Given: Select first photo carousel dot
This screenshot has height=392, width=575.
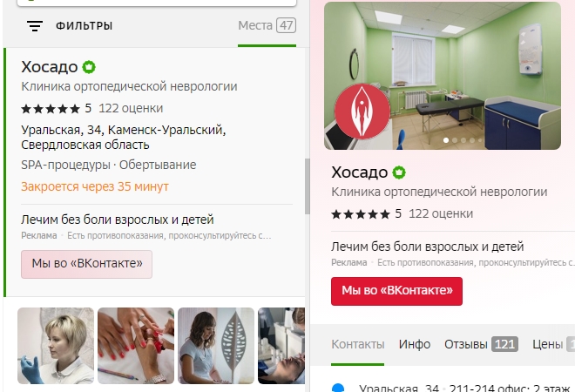Looking at the screenshot, I should pos(446,140).
